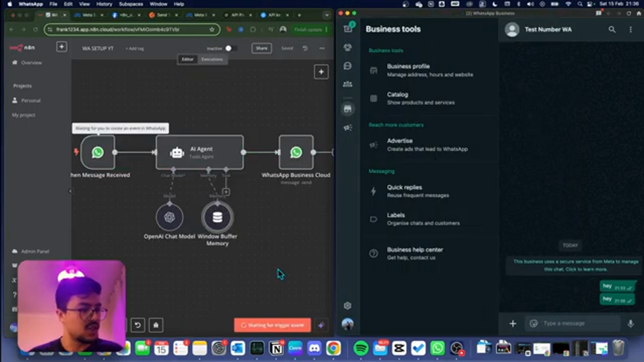Open Quick replies option
The height and width of the screenshot is (362, 644).
click(x=430, y=191)
